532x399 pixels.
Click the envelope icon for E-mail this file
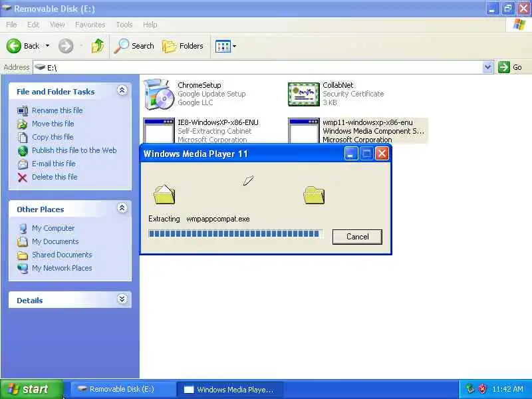[23, 164]
